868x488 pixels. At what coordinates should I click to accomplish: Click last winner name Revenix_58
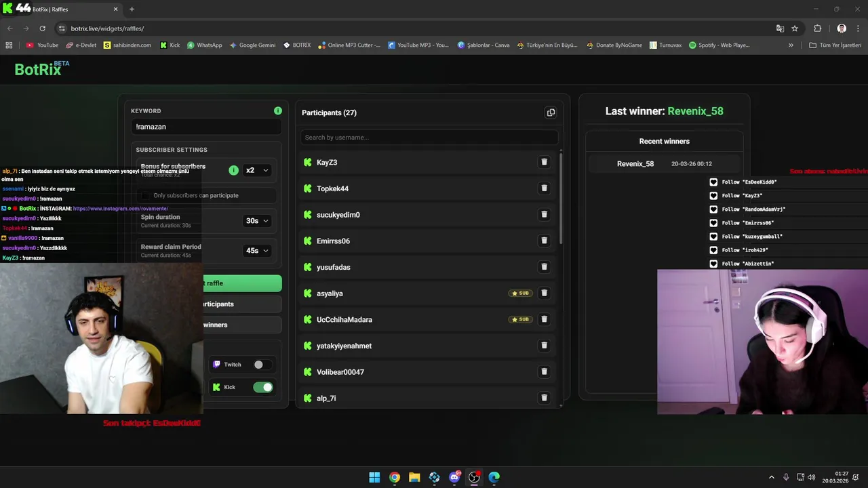pos(695,111)
